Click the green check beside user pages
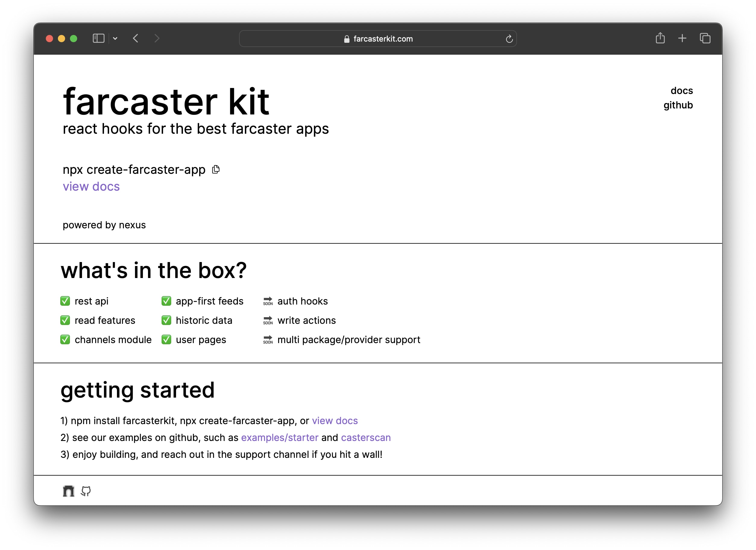 point(166,340)
